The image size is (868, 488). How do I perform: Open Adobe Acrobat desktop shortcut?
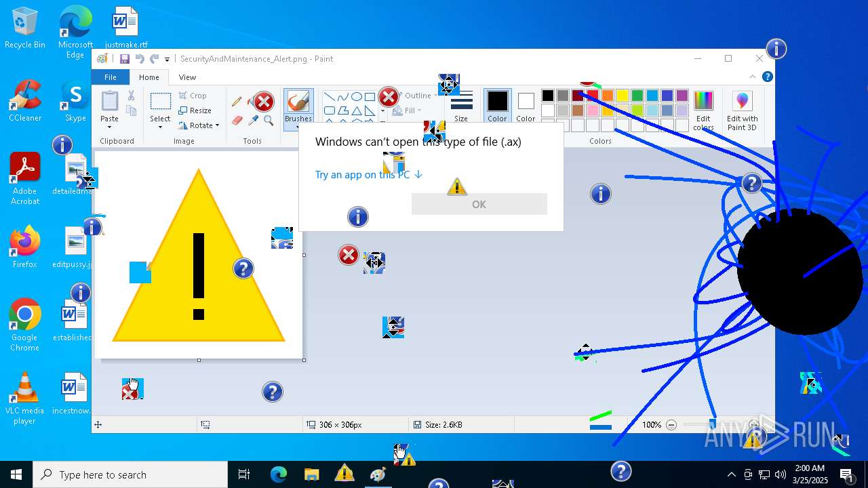point(24,179)
